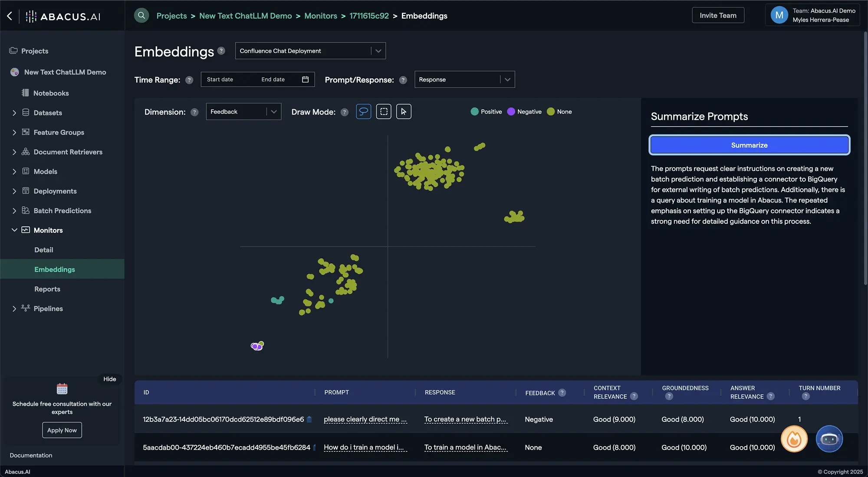
Task: Click the help icon next to Embeddings title
Action: (221, 51)
